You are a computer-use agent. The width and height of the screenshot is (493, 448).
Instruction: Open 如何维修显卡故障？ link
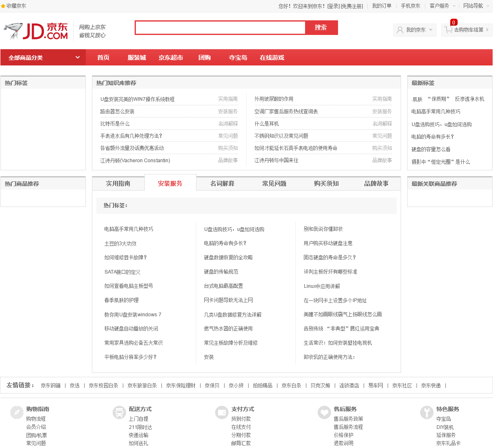point(126,257)
